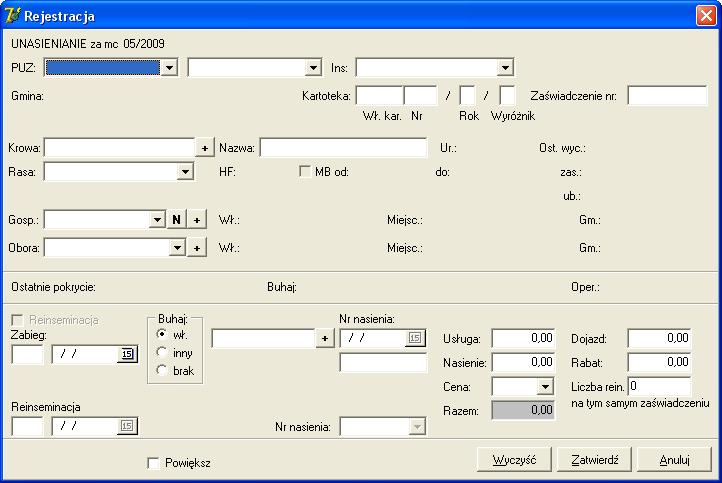The image size is (722, 483).
Task: Click the Zabieg date field
Action: coord(85,354)
